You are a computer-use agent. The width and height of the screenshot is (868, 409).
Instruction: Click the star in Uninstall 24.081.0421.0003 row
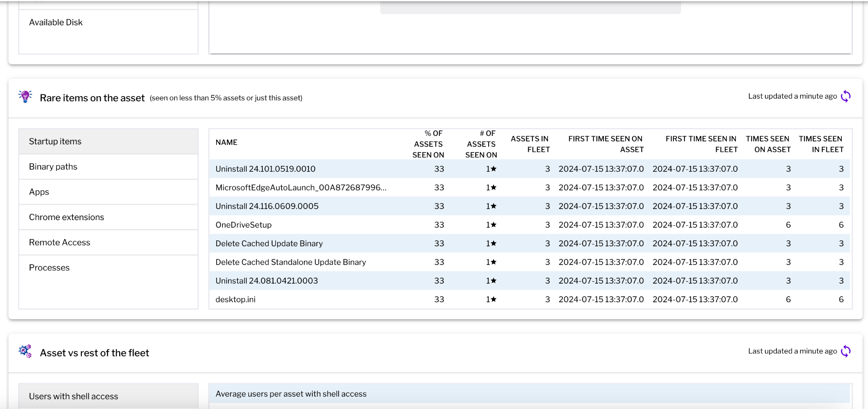click(x=494, y=280)
